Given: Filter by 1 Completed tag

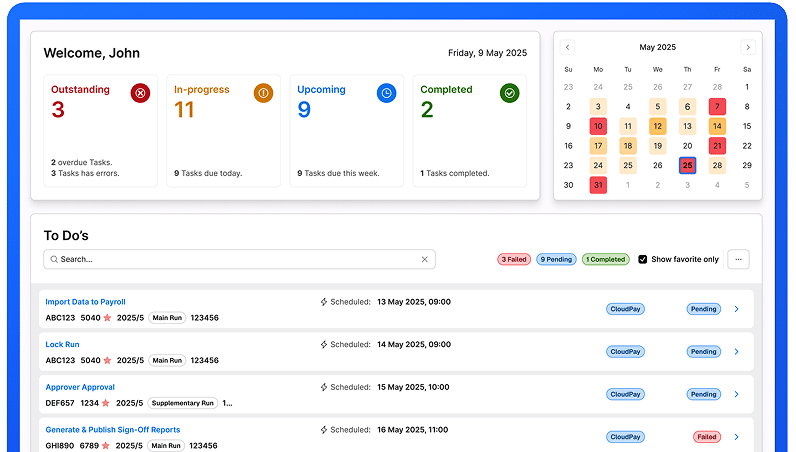Looking at the screenshot, I should click(606, 260).
